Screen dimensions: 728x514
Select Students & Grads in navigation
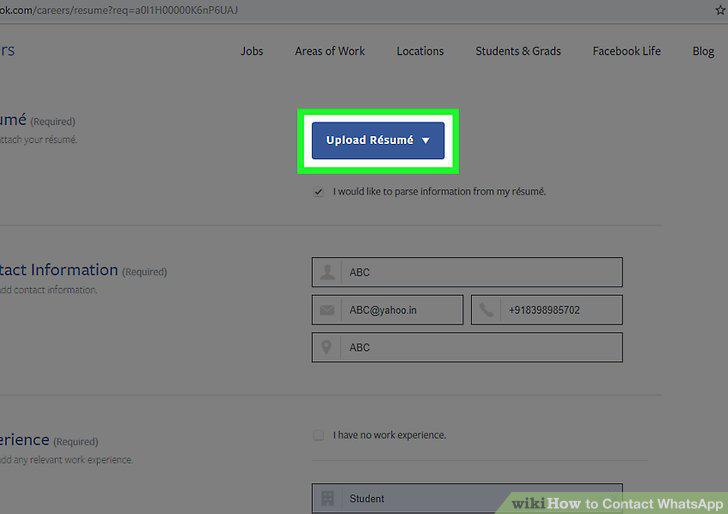(518, 51)
